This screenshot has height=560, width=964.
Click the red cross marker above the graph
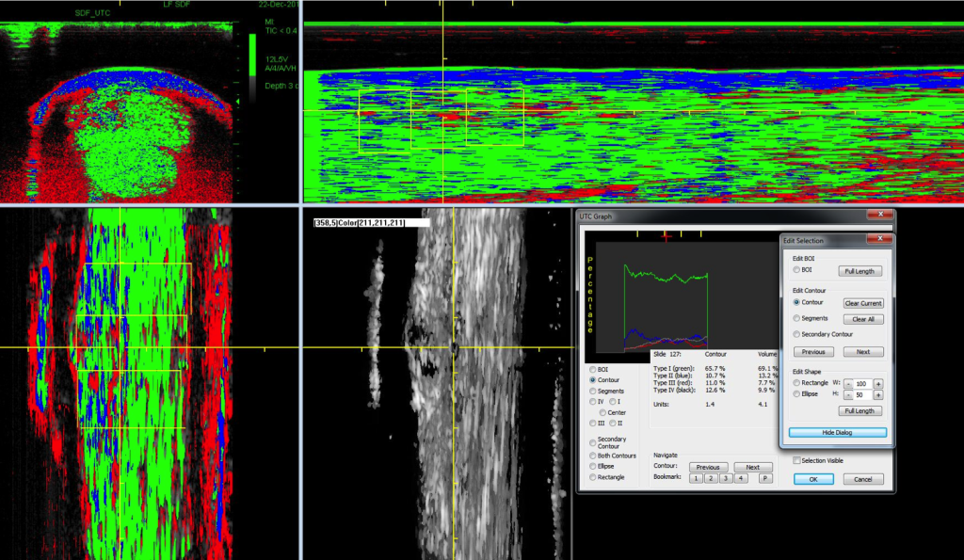(668, 235)
